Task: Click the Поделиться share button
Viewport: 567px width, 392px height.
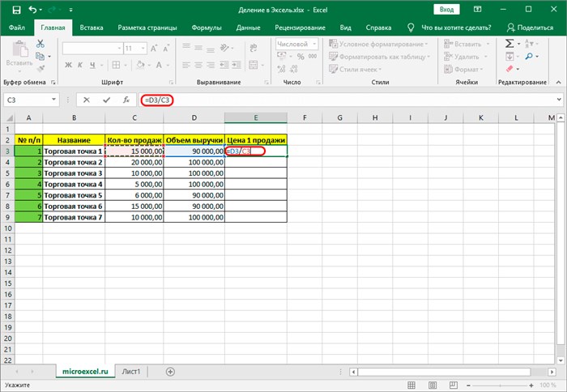Action: coord(530,28)
